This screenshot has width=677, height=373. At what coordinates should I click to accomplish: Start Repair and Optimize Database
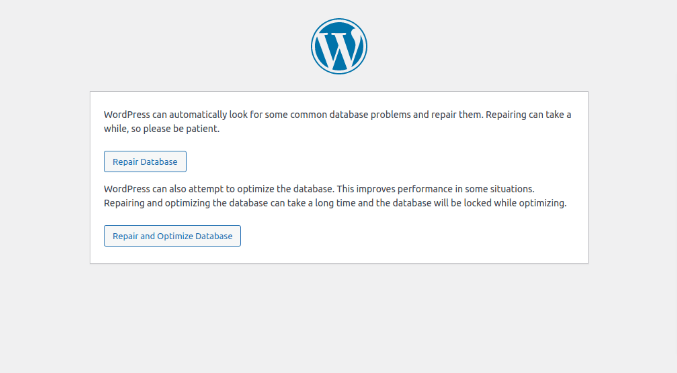click(x=172, y=236)
